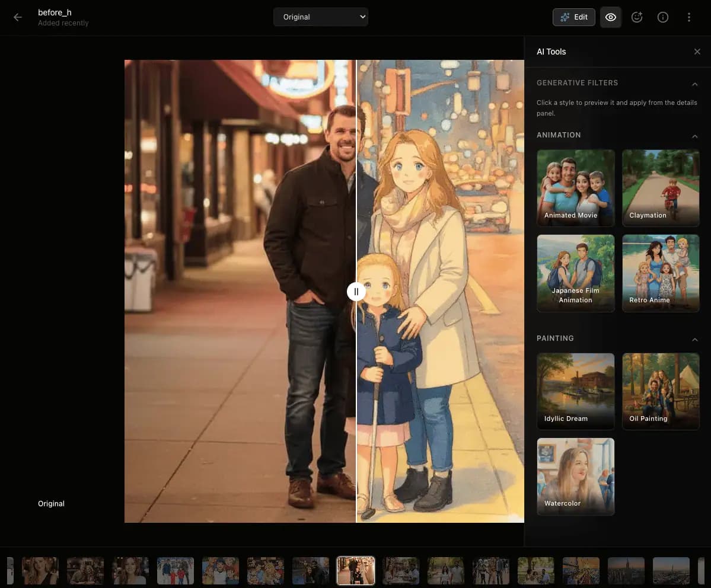711x588 pixels.
Task: Select the Watercolor painting filter
Action: [x=575, y=477]
